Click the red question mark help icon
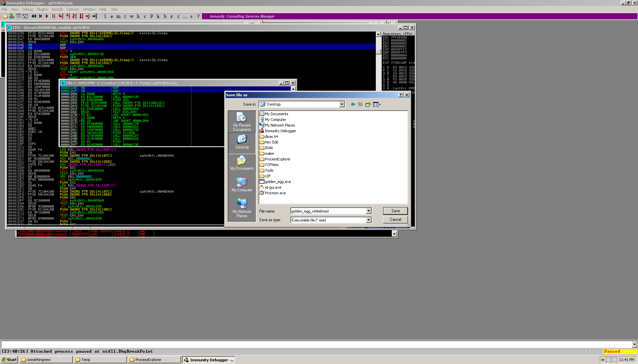Image resolution: width=638 pixels, height=364 pixels. tap(198, 16)
